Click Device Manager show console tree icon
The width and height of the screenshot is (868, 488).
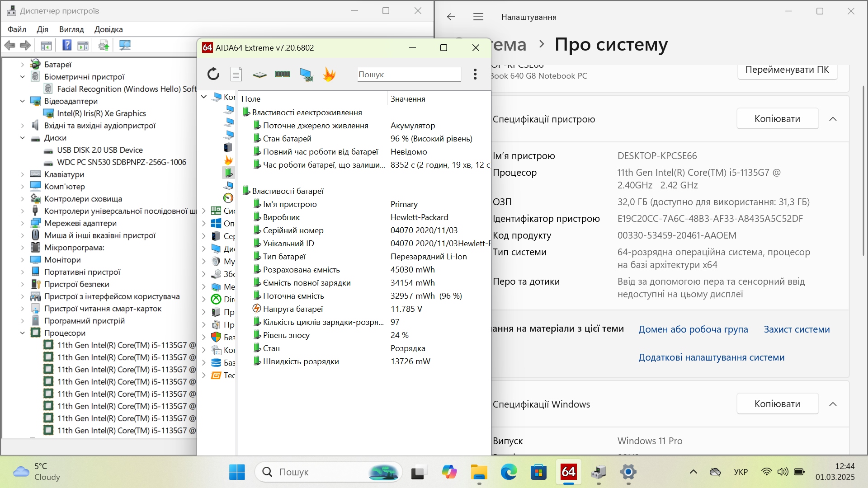point(46,45)
